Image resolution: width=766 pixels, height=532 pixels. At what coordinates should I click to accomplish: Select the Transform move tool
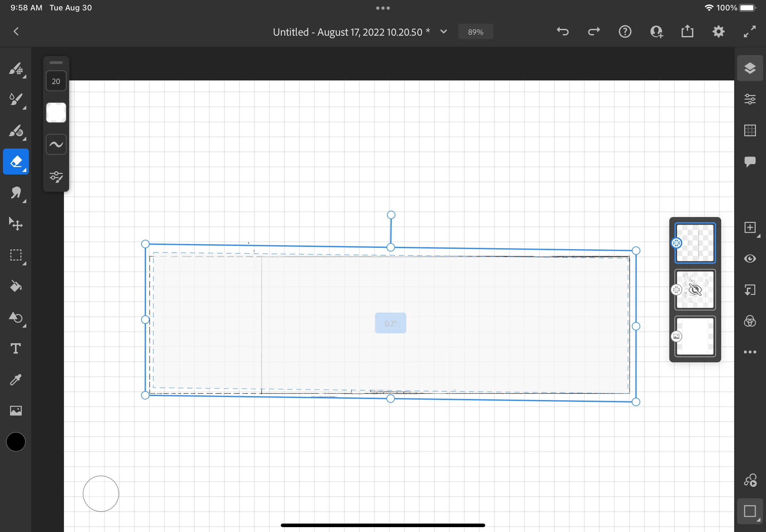tap(16, 224)
